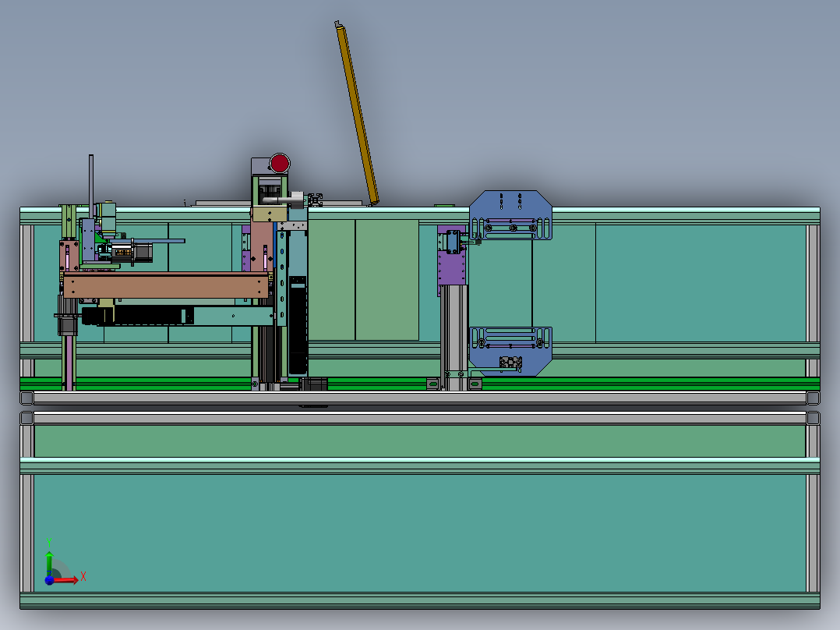Select the long brown horizontal beam
840x630 pixels.
pos(165,285)
